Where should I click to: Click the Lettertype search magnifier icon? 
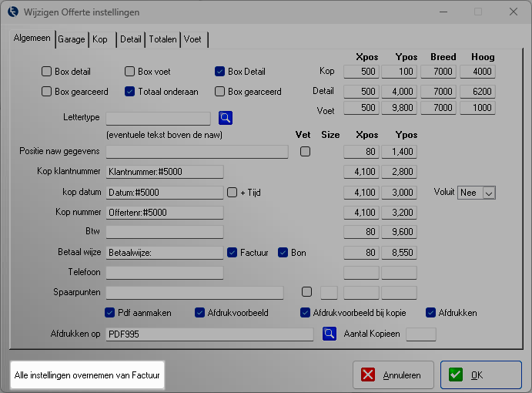pyautogui.click(x=225, y=118)
